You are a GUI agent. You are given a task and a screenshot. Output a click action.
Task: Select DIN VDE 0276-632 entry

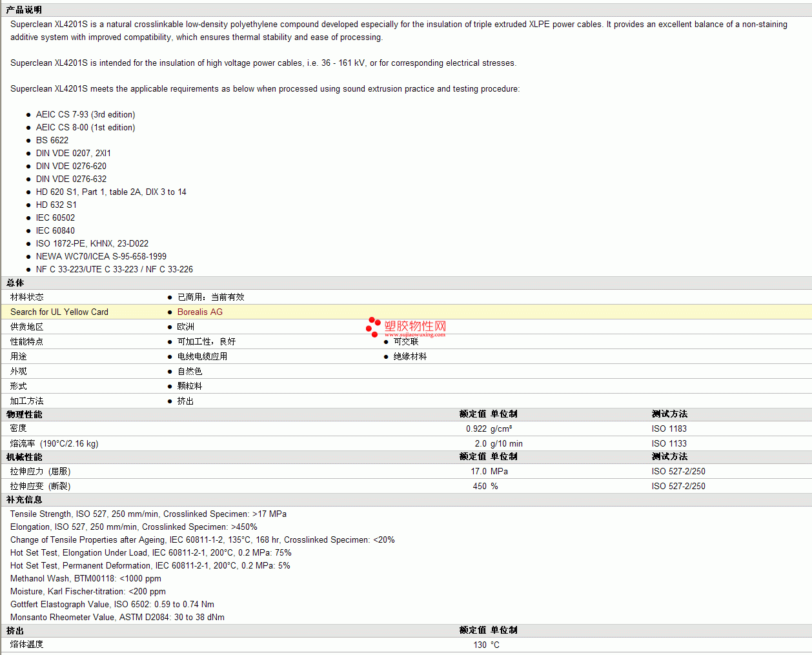coord(72,179)
